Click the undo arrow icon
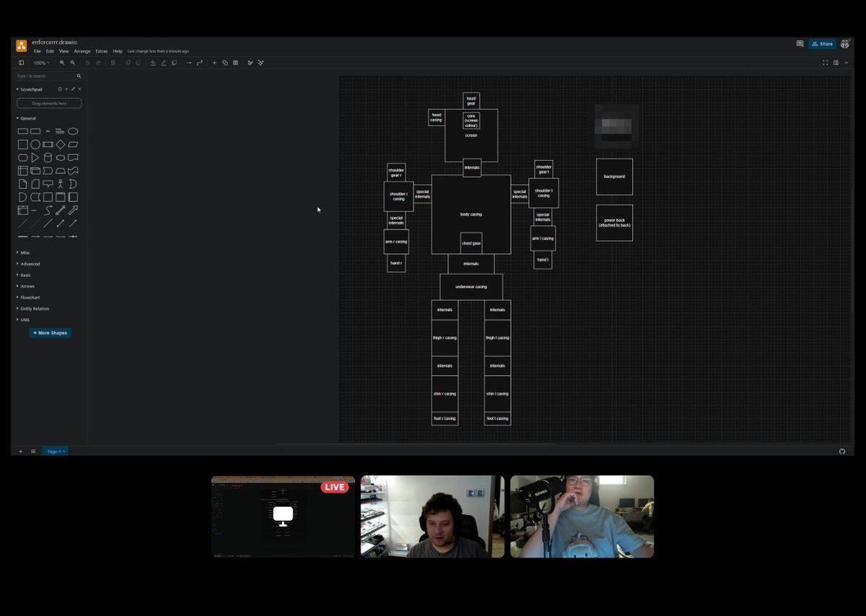Screen dimensions: 866x616 click(87, 63)
